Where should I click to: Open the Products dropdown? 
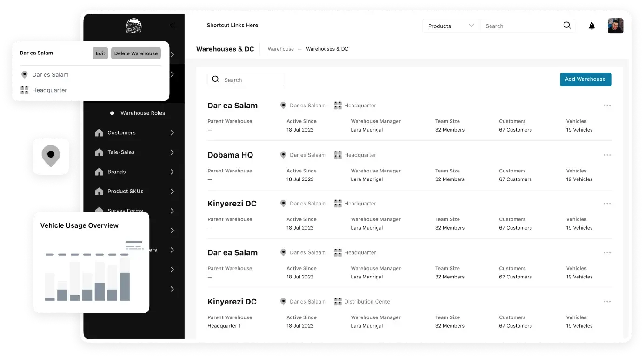[x=451, y=26]
